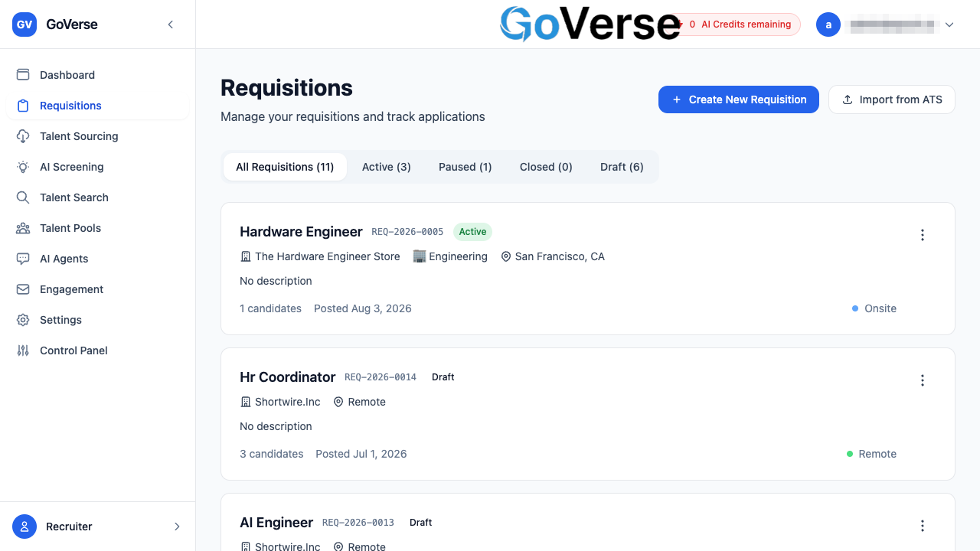Collapse the sidebar with the chevron

point(171,24)
